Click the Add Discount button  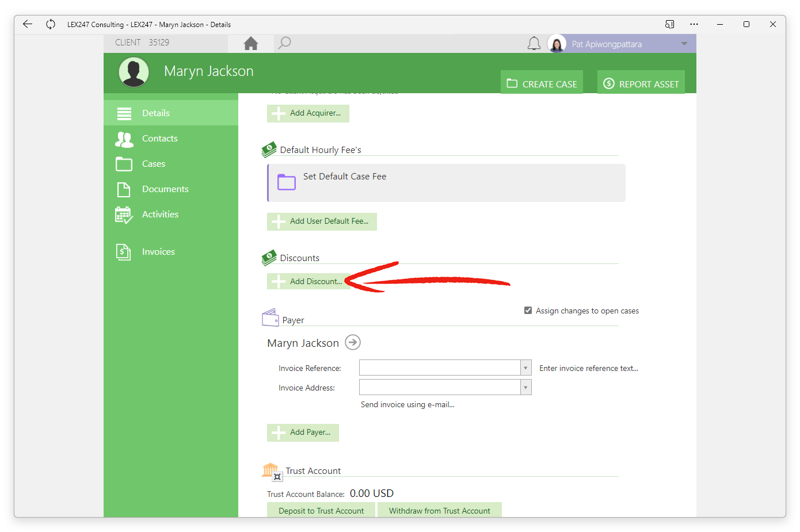(308, 281)
